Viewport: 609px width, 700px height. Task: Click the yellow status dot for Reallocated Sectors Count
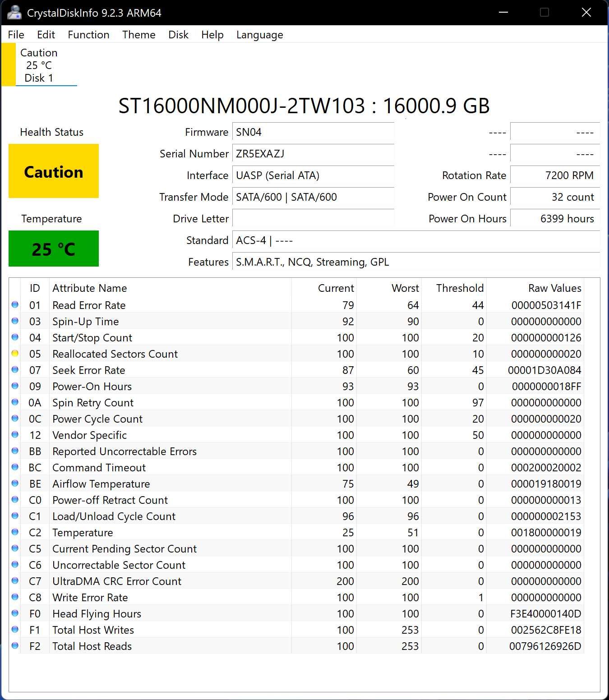tap(15, 354)
